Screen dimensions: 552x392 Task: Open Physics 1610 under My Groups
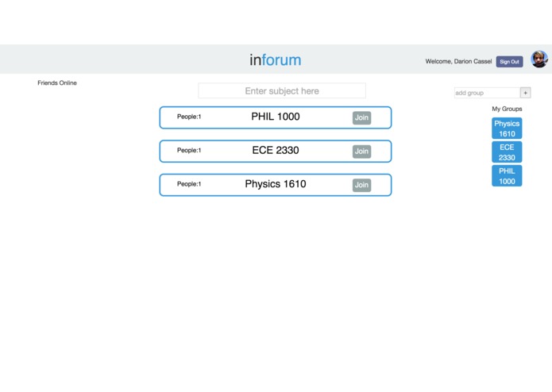tap(507, 129)
